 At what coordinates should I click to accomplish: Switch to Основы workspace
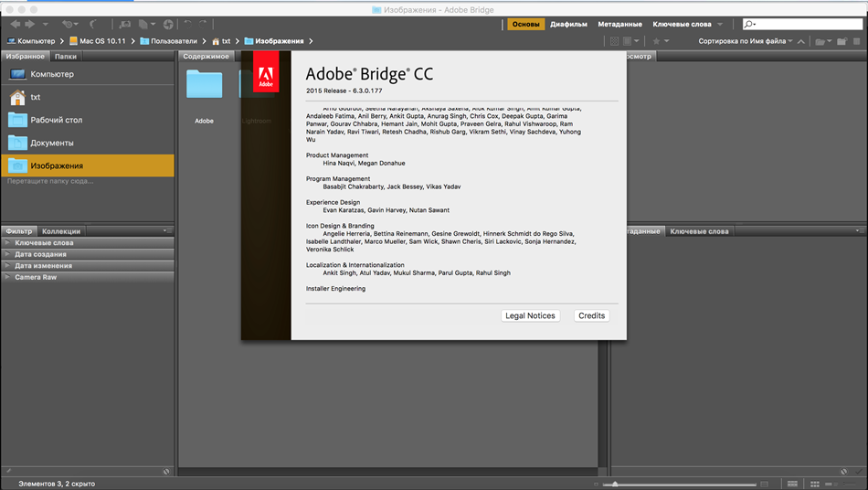[x=526, y=25]
